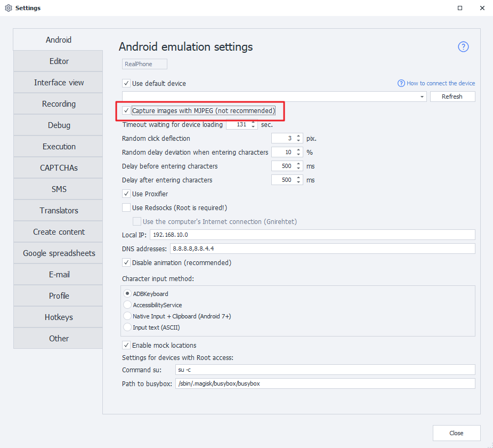
Task: Open How to connect the device link
Action: click(440, 83)
